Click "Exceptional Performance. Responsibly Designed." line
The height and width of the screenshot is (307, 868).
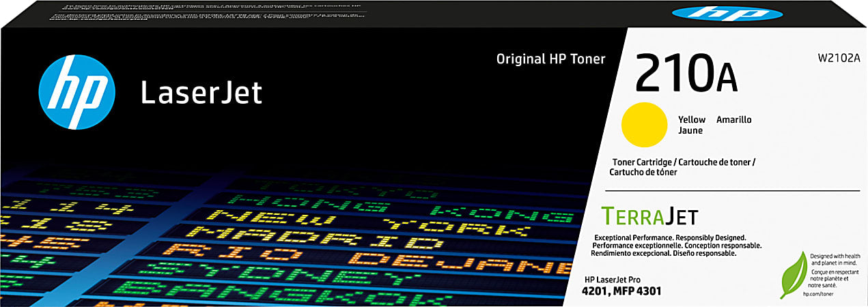click(671, 236)
